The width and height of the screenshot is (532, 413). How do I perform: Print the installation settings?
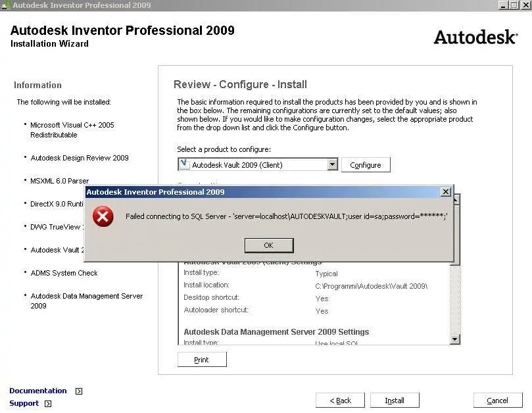tap(202, 360)
